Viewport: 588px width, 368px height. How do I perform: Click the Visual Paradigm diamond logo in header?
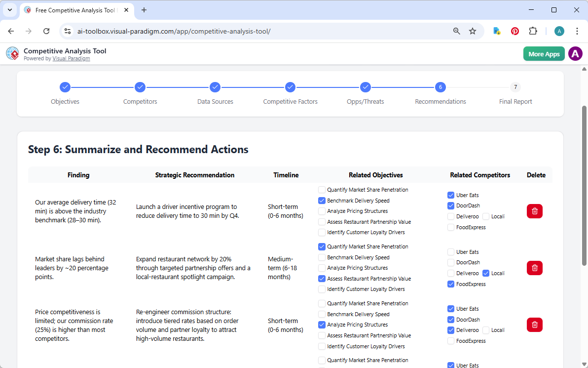click(12, 53)
